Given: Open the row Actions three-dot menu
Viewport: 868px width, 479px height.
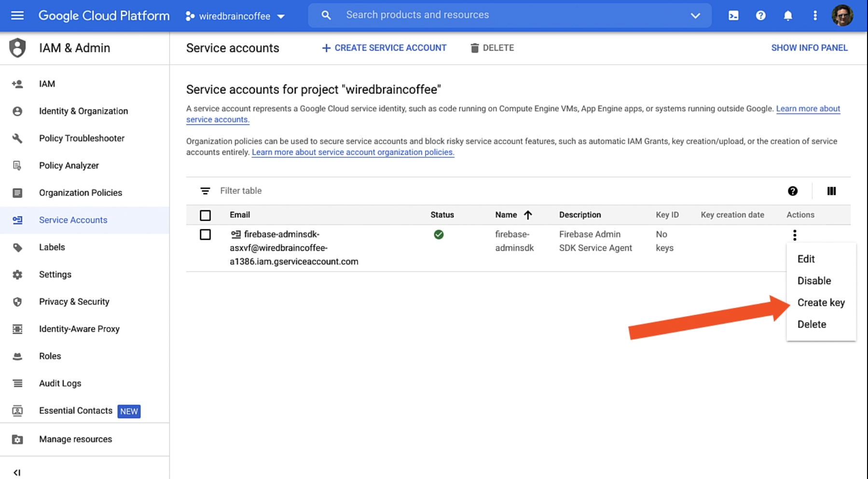Looking at the screenshot, I should [x=794, y=235].
